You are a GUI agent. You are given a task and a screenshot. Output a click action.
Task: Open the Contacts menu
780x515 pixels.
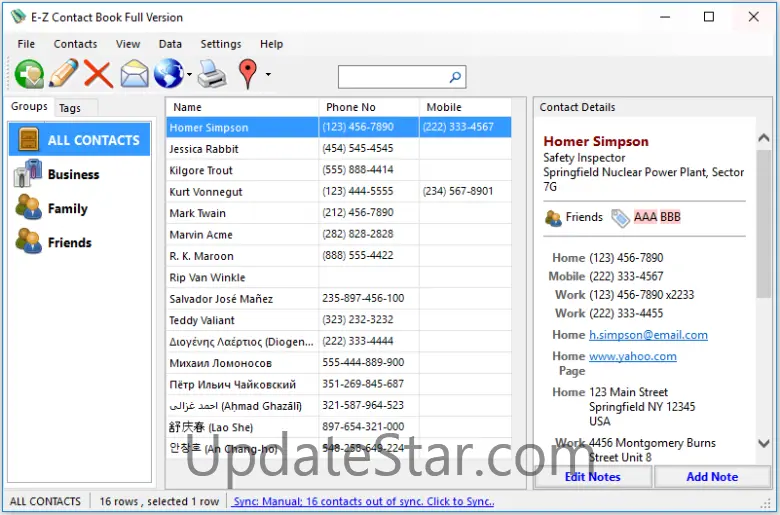tap(75, 44)
